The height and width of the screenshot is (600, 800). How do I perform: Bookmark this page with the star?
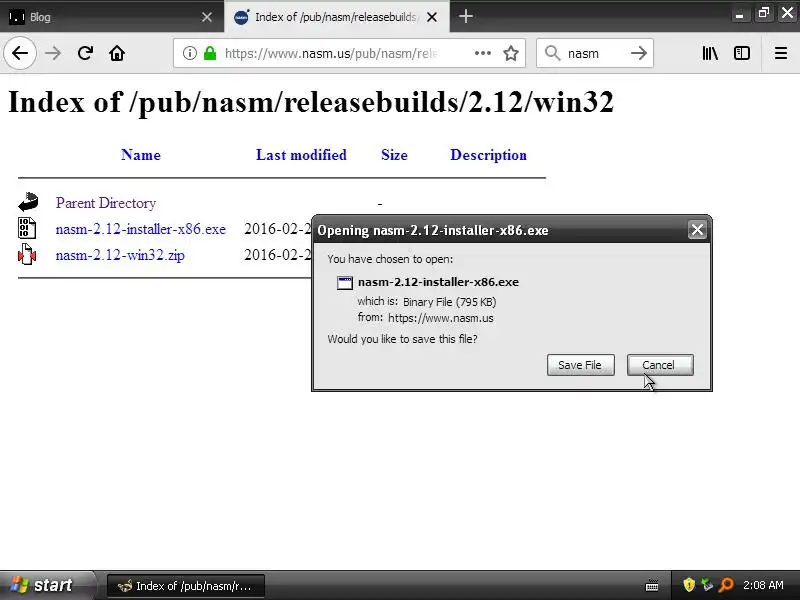click(x=511, y=53)
